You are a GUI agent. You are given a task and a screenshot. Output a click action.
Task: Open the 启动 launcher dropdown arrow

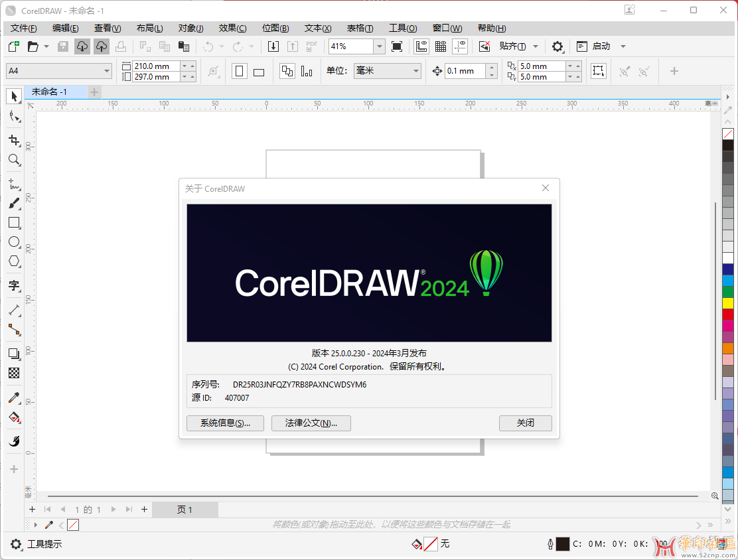[623, 46]
